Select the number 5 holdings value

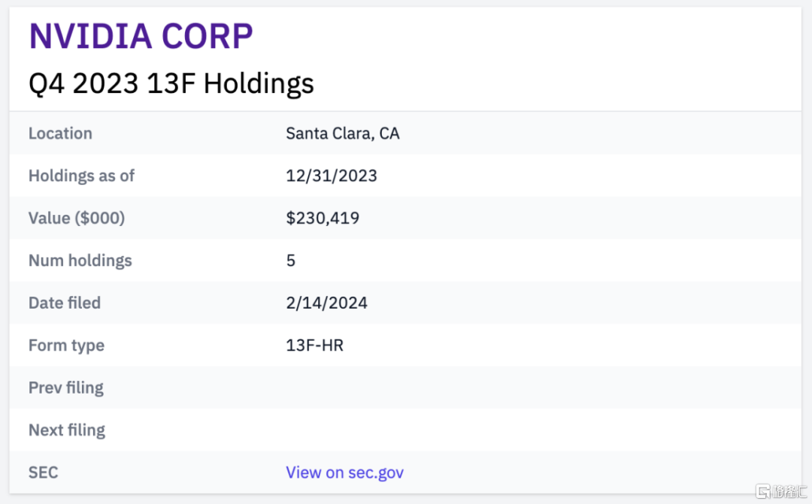[291, 261]
